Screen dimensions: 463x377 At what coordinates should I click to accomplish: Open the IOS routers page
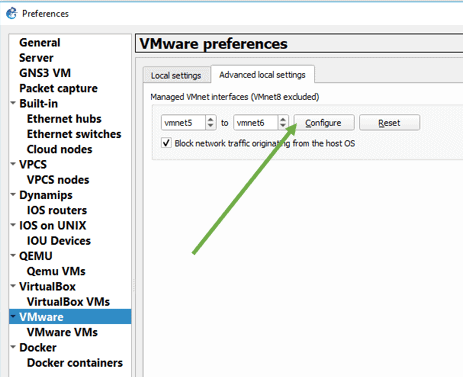click(57, 210)
